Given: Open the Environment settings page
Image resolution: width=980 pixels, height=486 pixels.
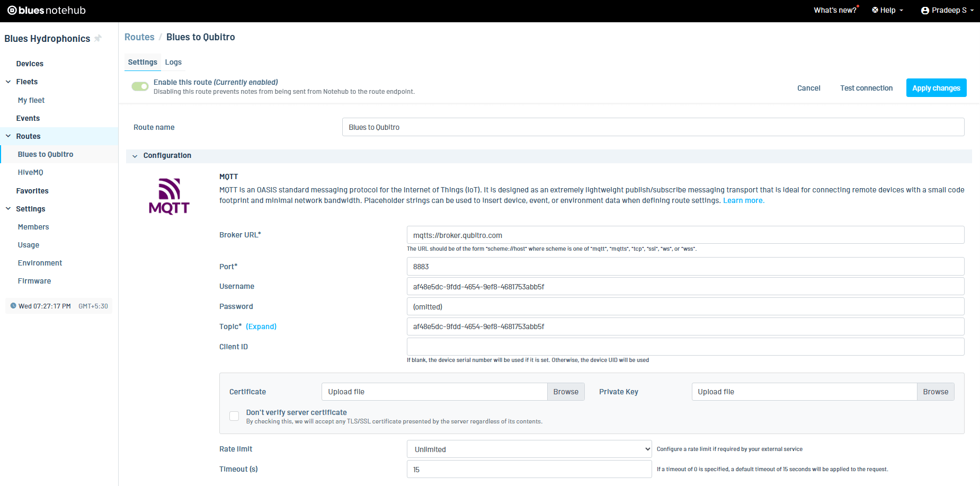Looking at the screenshot, I should click(40, 263).
